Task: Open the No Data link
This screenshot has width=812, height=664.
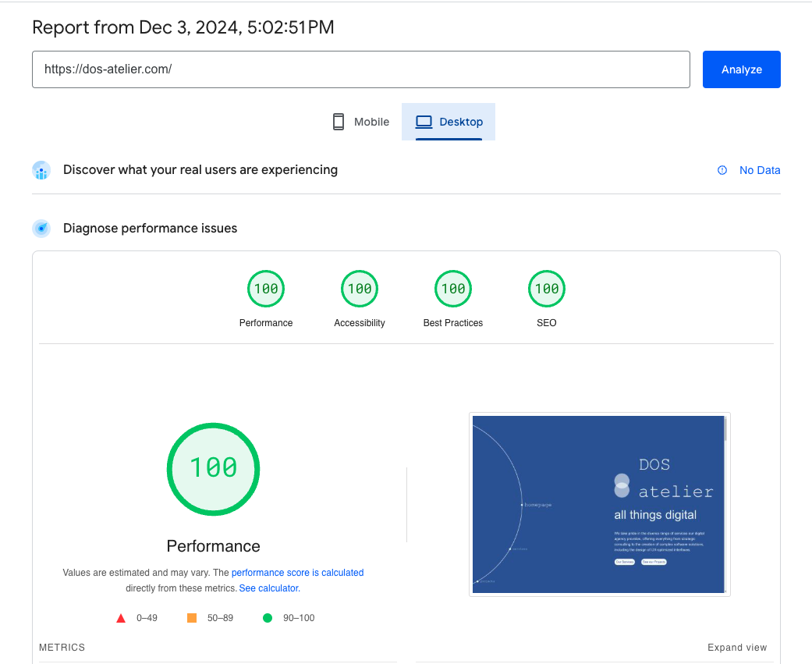Action: click(759, 170)
